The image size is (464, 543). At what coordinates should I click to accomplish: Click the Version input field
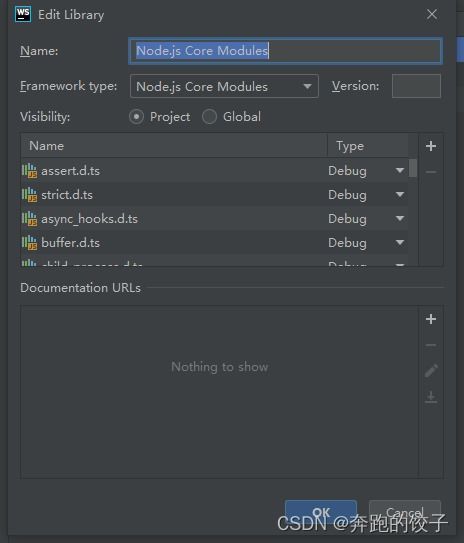pos(416,86)
